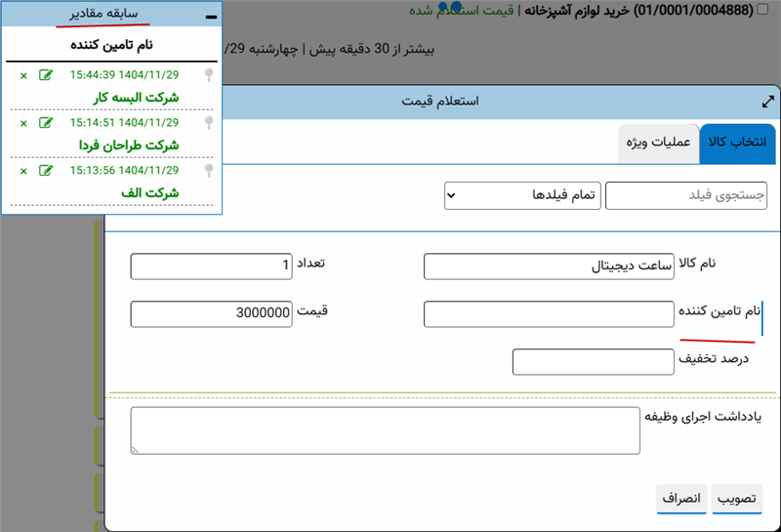The width and height of the screenshot is (781, 532).
Task: Click the pin icon beside 15:44:39 entry
Action: [x=207, y=75]
